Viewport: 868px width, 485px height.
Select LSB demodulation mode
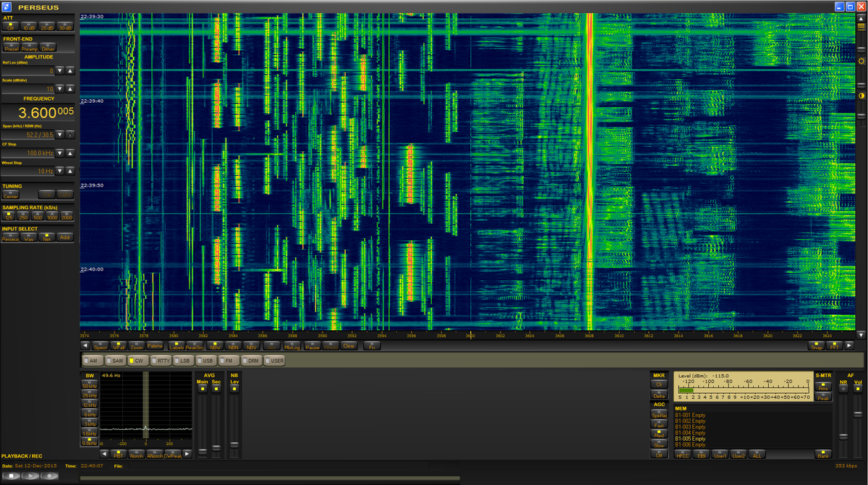coord(182,360)
